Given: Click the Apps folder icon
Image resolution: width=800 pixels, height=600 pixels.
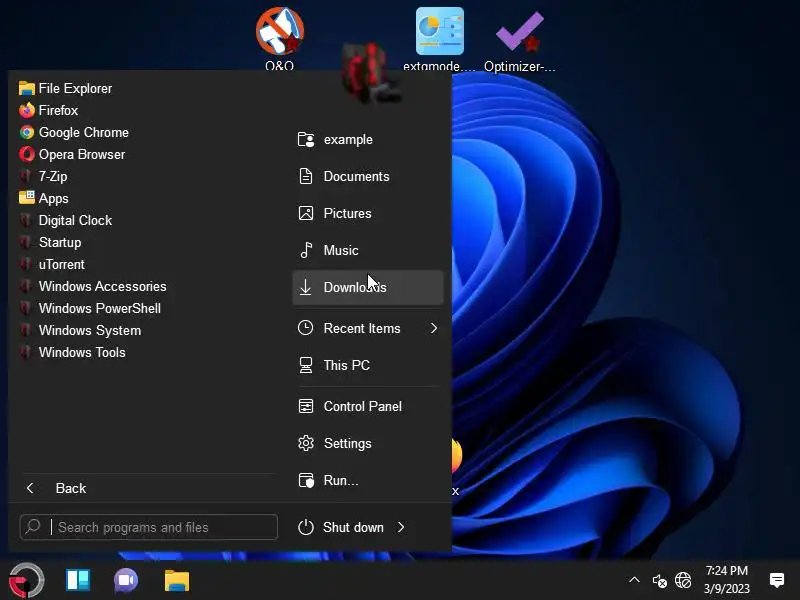Looking at the screenshot, I should [x=27, y=197].
